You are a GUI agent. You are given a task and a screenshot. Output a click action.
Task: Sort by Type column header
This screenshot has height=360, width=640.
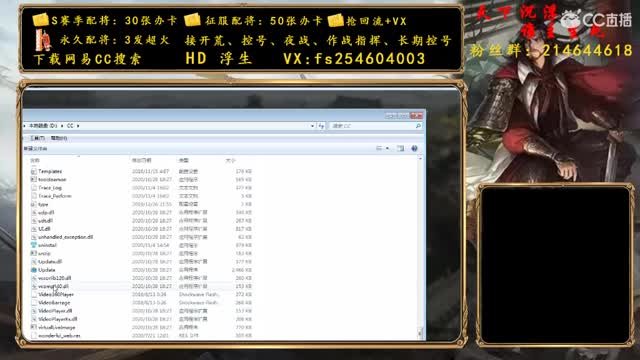click(x=183, y=160)
